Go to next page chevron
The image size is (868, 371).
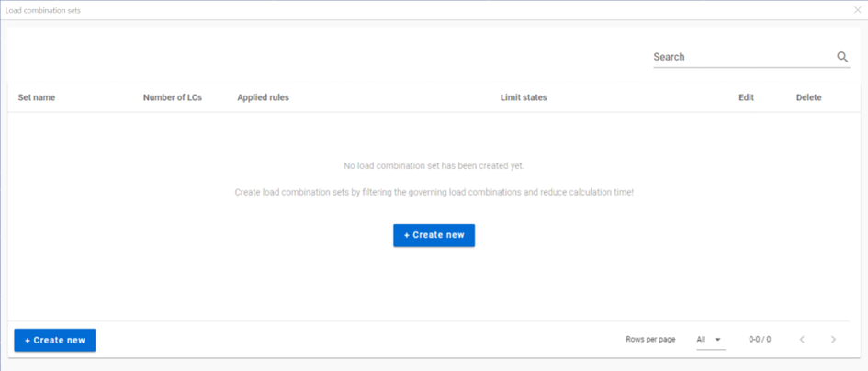[x=833, y=340]
